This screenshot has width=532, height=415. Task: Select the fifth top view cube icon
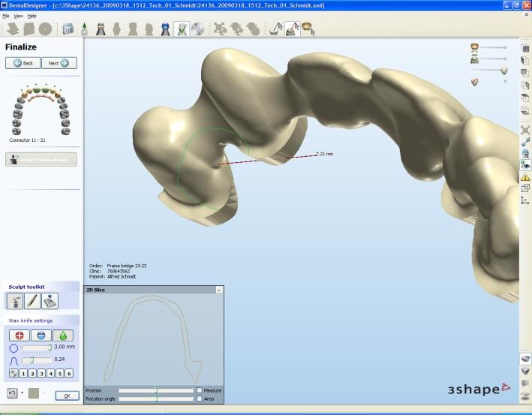tap(525, 98)
